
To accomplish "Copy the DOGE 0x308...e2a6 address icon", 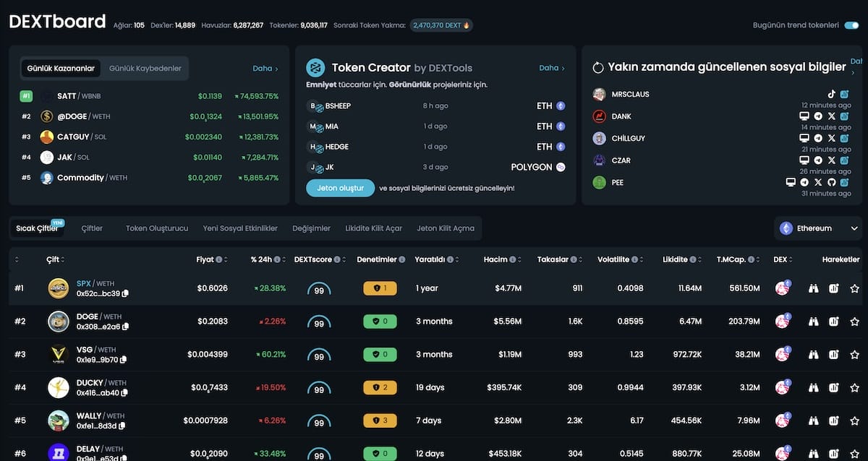I will tap(125, 327).
